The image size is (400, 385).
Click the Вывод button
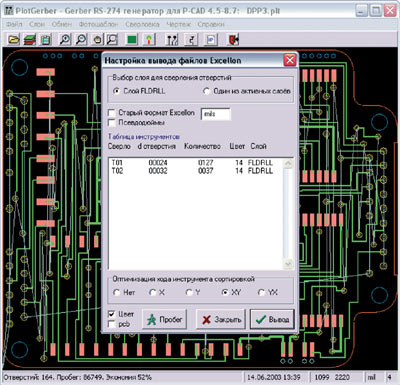(272, 320)
